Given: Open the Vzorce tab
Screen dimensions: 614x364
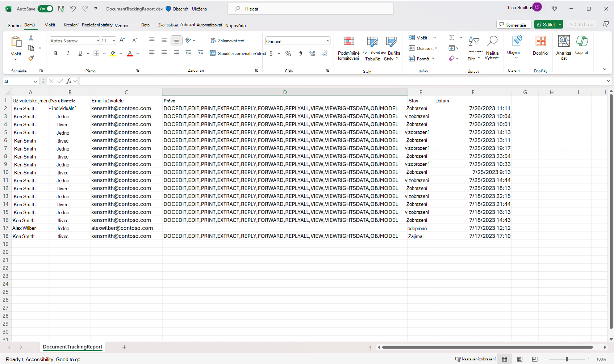Looking at the screenshot, I should point(121,25).
